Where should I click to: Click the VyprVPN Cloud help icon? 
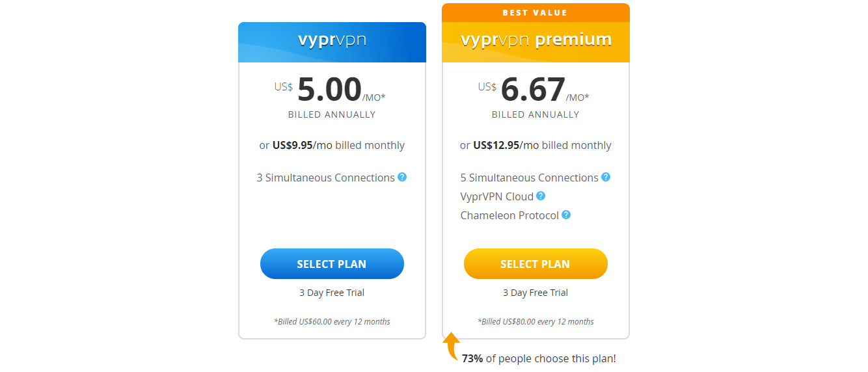click(541, 196)
